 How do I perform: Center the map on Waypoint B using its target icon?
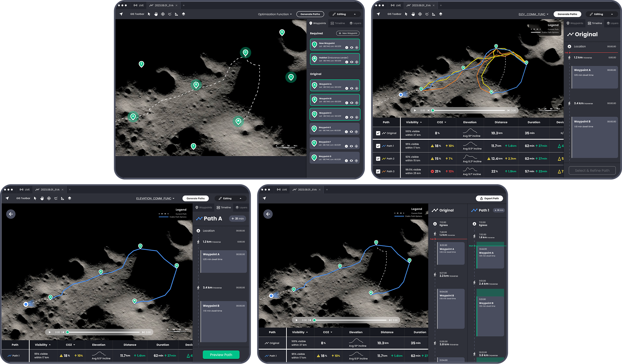click(x=357, y=103)
